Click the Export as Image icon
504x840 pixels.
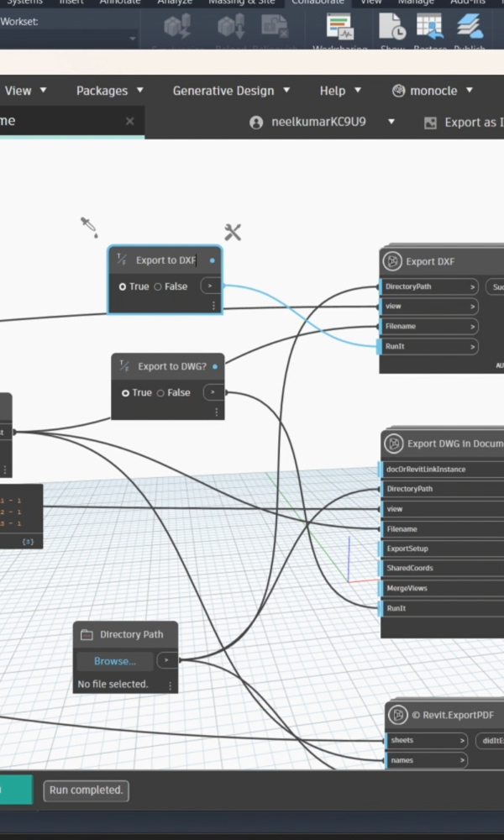(430, 123)
